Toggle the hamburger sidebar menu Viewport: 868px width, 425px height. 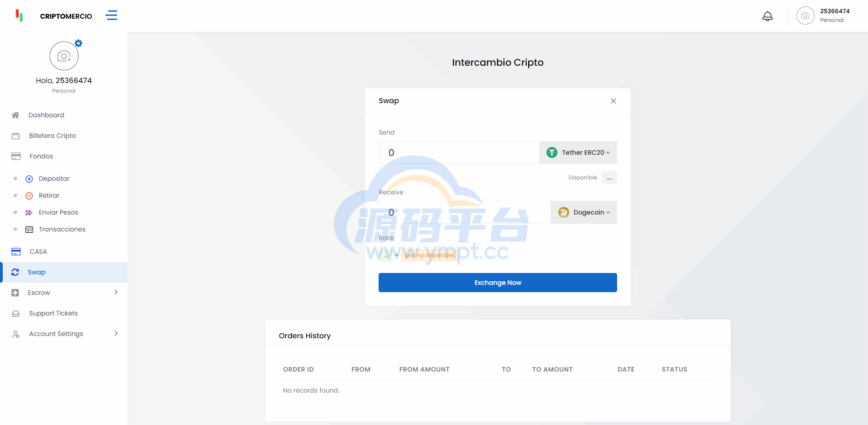(x=111, y=16)
